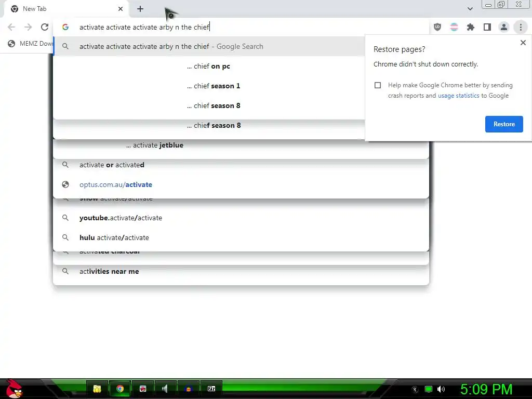Screen dimensions: 532x399
Task: Select suggestion 'activities near me'
Action: (x=241, y=271)
